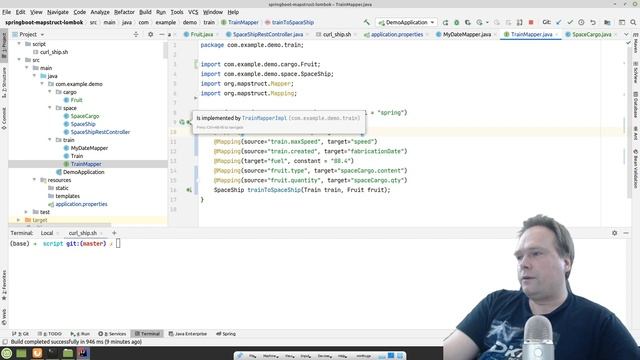Collapse the space package
Image resolution: width=640 pixels, height=360 pixels.
tap(50, 108)
